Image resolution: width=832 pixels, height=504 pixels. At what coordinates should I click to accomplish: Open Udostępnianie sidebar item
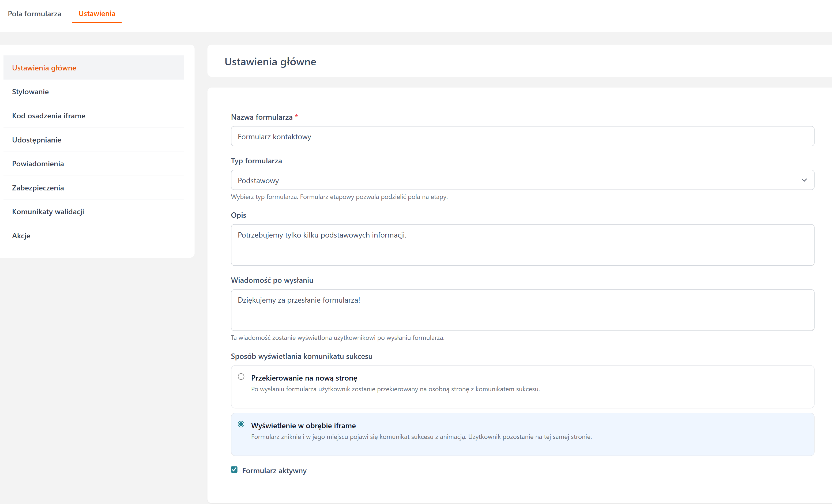click(36, 140)
